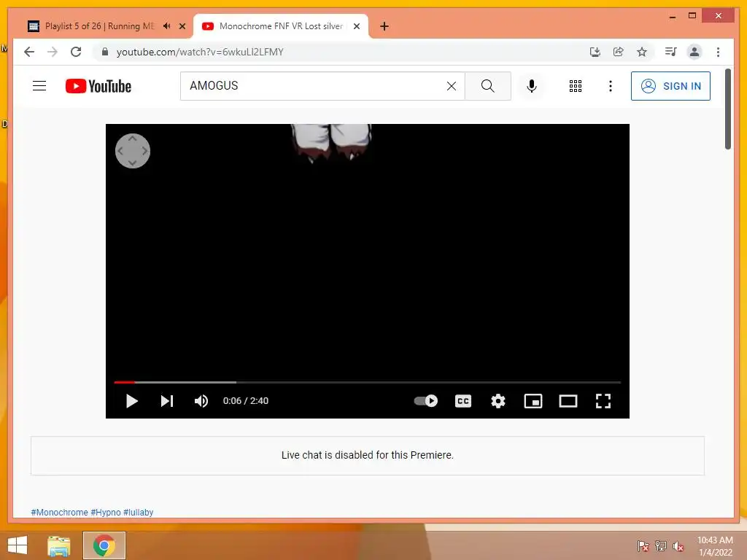Select the Monochrome FNF VR tab
This screenshot has width=747, height=560.
pyautogui.click(x=281, y=26)
